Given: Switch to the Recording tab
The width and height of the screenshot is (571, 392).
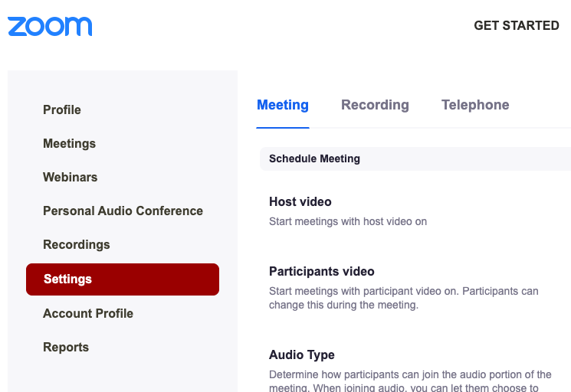Looking at the screenshot, I should (375, 105).
